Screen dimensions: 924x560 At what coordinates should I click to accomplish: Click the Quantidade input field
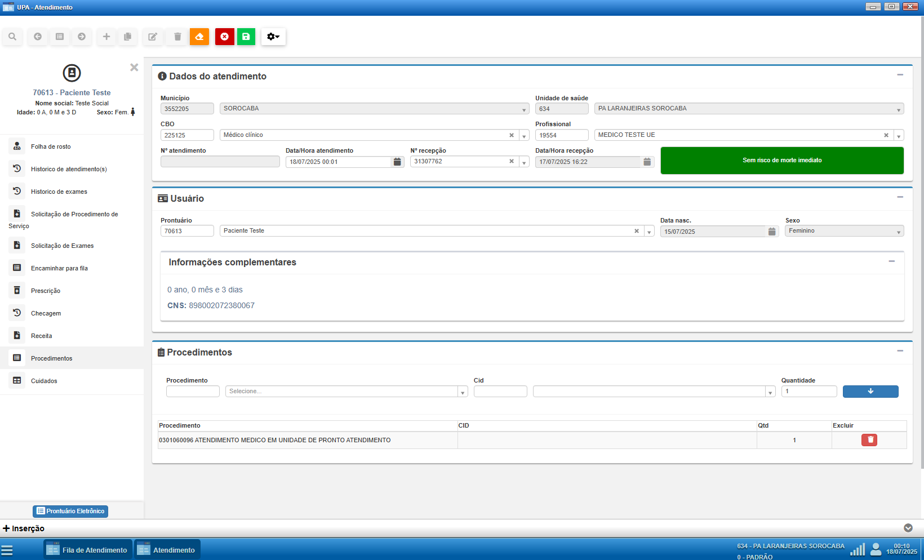[808, 392]
